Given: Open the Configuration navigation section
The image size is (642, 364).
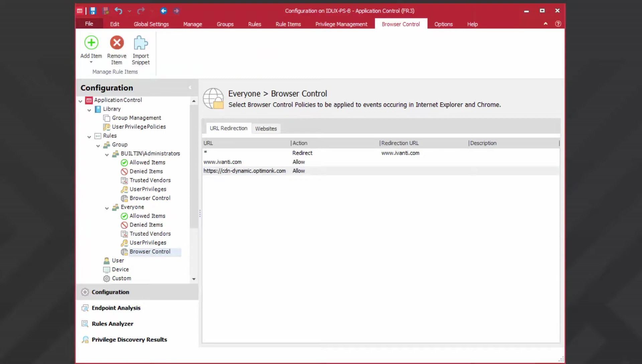Looking at the screenshot, I should (x=137, y=292).
